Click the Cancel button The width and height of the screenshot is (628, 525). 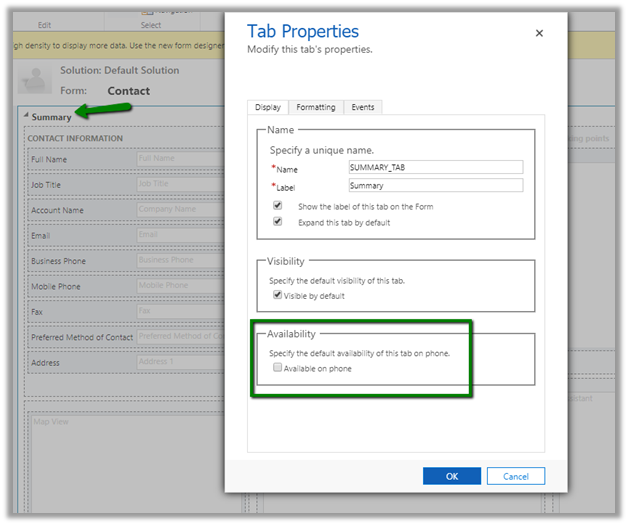click(x=516, y=476)
